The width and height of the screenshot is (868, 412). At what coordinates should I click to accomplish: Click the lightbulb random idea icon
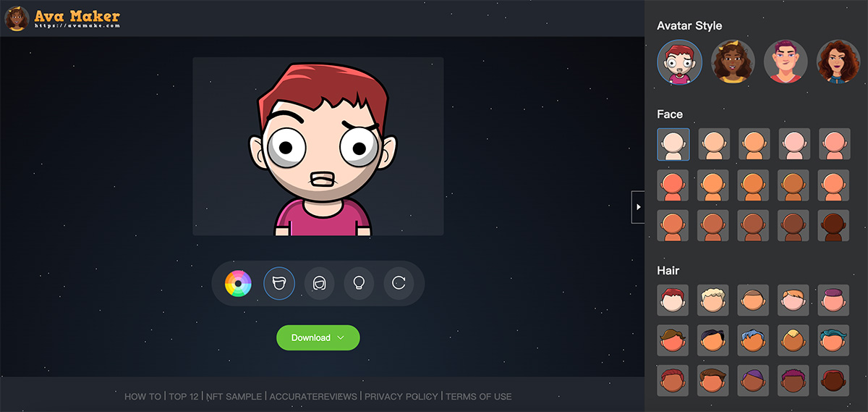point(359,283)
